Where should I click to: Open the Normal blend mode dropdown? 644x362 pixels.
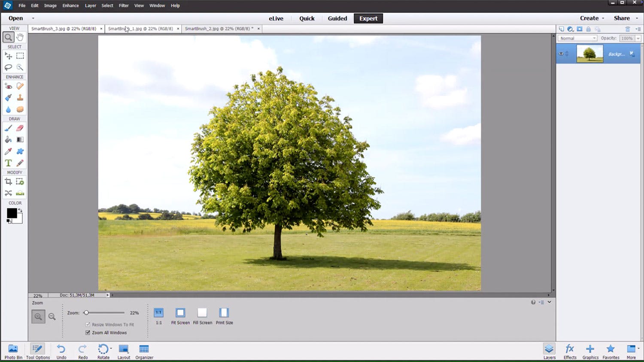tap(578, 38)
